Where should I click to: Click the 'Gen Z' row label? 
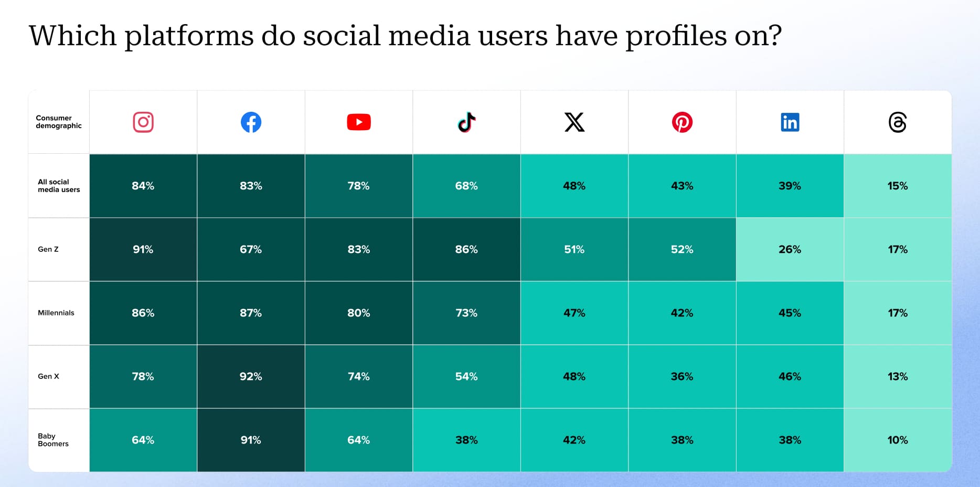48,249
